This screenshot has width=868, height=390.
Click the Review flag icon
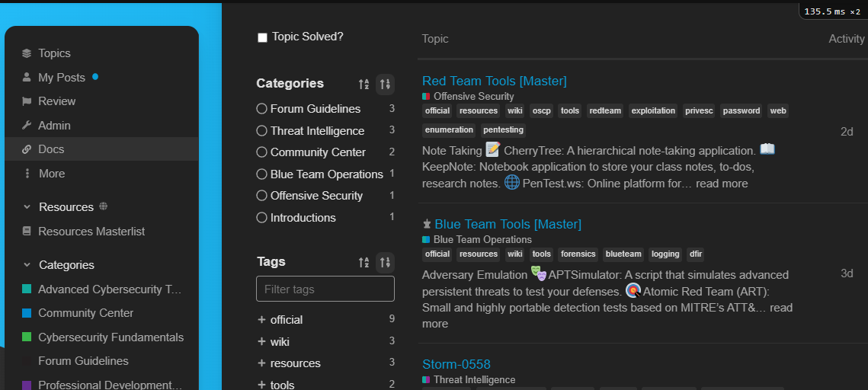point(27,101)
